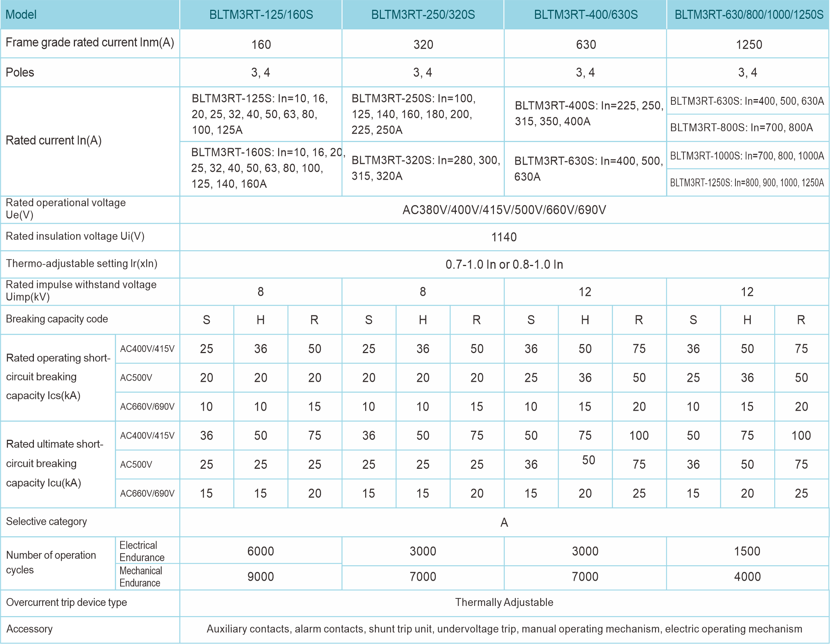Click 'Thermo-adjustable setting Ir(xIn)' label
This screenshot has width=830, height=644.
[81, 263]
